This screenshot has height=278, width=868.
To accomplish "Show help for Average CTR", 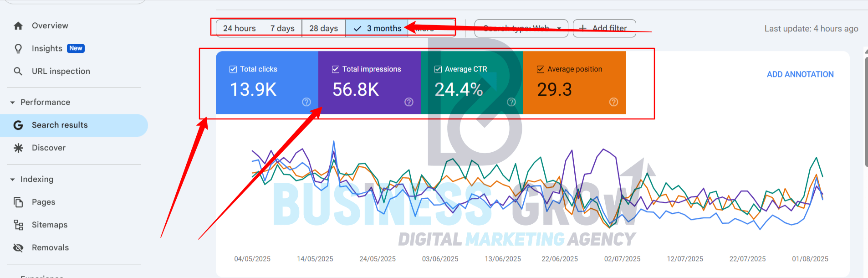I will tap(511, 102).
